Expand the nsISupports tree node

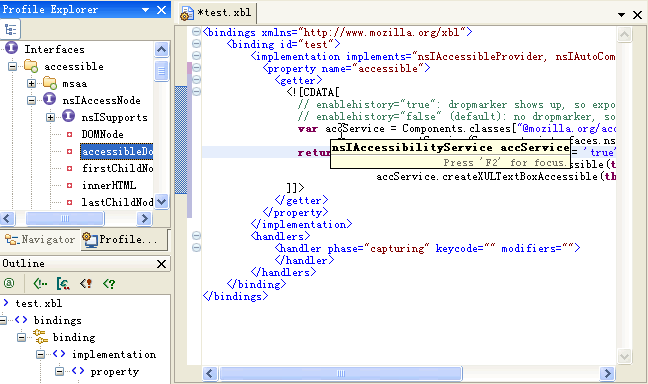point(50,117)
